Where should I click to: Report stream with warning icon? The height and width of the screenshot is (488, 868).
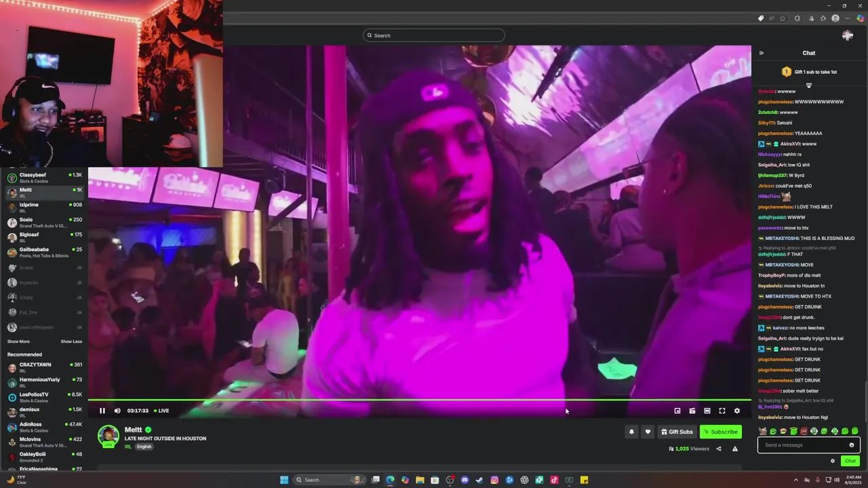point(735,449)
